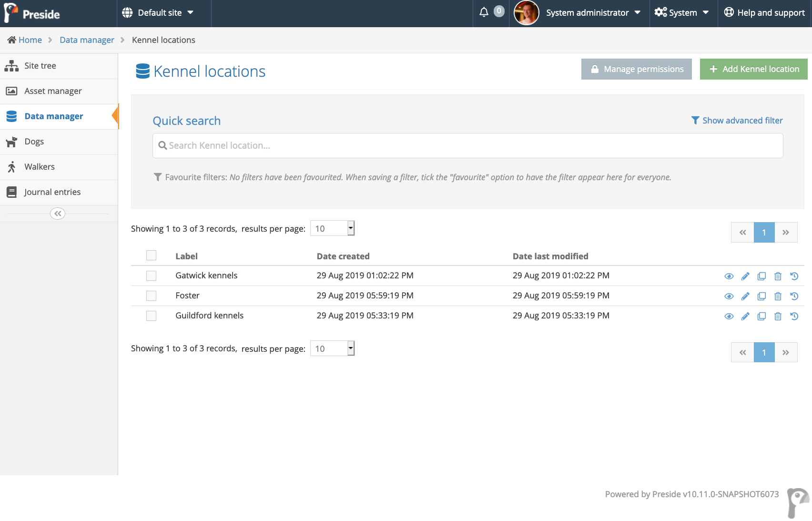Viewport: 812px width, 521px height.
Task: Toggle the select-all checkbox in table header
Action: 151,255
